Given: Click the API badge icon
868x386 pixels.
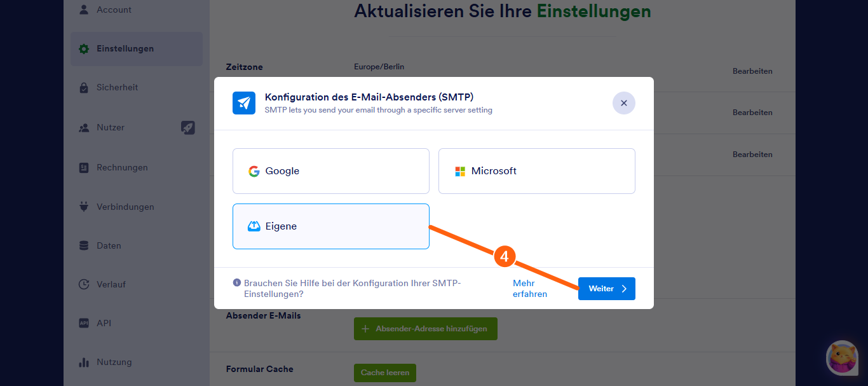Looking at the screenshot, I should click(x=84, y=323).
